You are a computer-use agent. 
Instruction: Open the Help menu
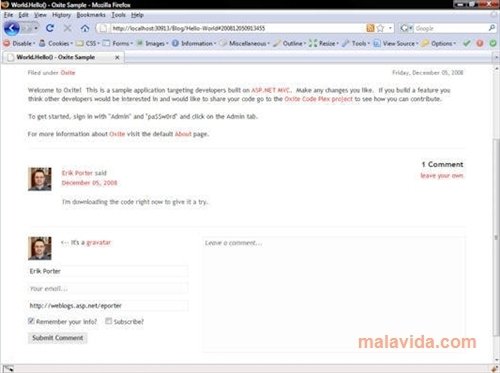coord(137,15)
